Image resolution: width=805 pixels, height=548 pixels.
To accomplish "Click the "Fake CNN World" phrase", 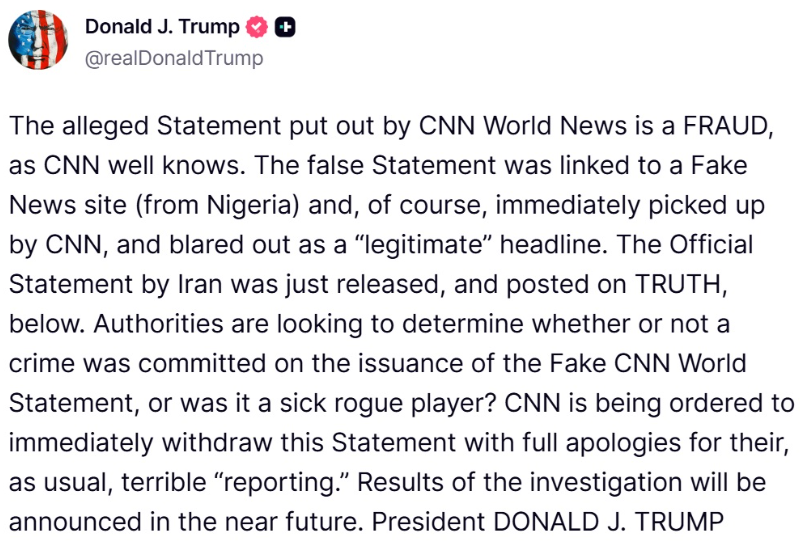I will pos(648,361).
